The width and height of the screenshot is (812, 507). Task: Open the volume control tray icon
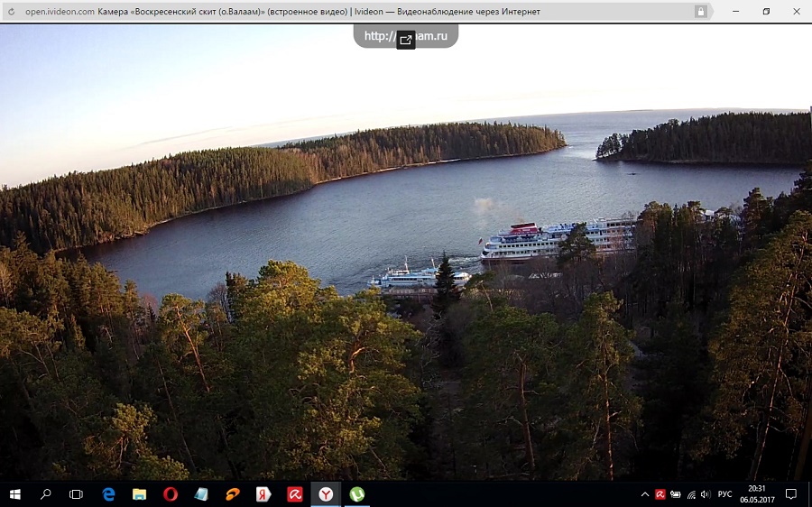pos(705,494)
